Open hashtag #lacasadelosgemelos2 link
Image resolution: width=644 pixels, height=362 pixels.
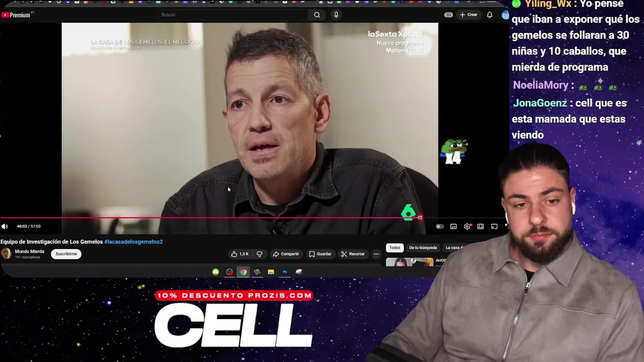(x=133, y=242)
